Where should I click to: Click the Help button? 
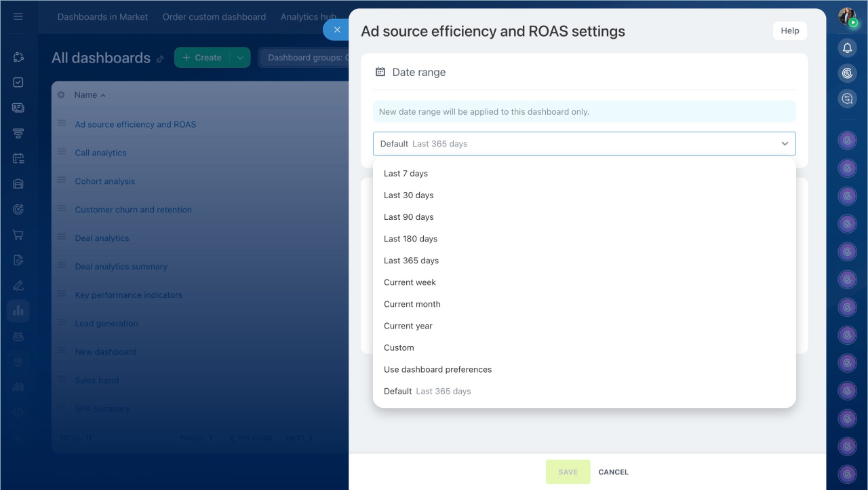pos(789,31)
